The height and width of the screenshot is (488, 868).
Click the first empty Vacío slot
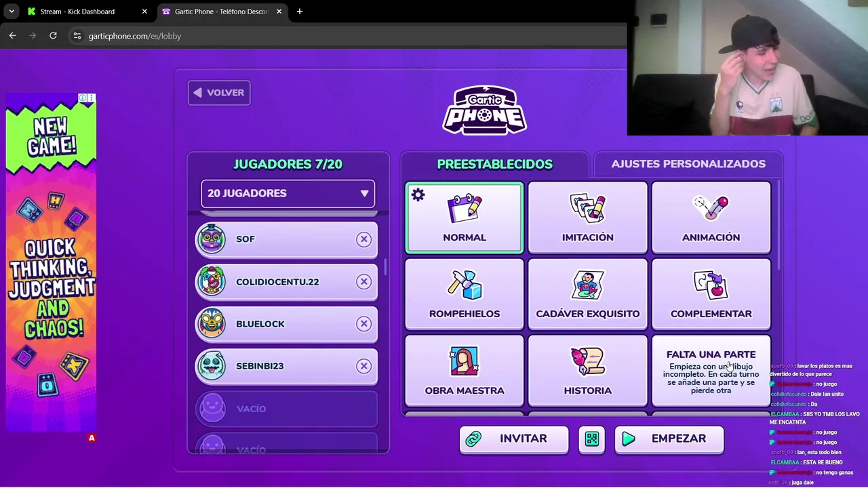[286, 409]
